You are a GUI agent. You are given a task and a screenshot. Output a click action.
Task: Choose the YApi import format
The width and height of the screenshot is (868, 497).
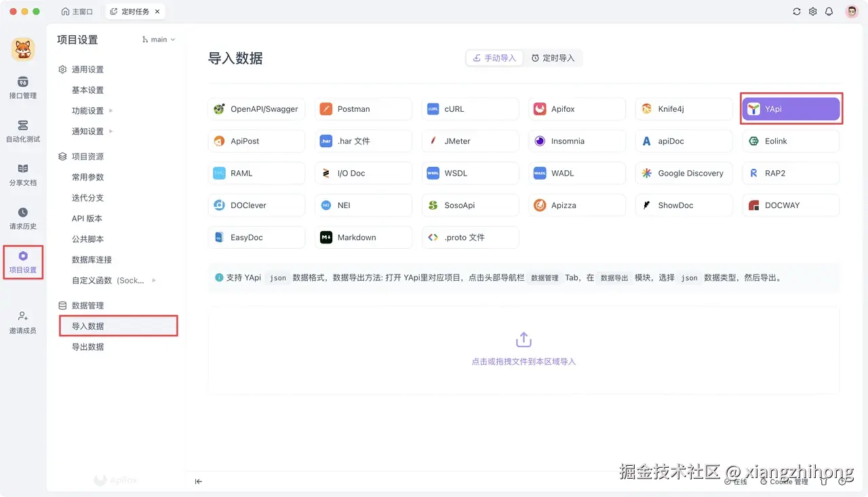coord(791,109)
